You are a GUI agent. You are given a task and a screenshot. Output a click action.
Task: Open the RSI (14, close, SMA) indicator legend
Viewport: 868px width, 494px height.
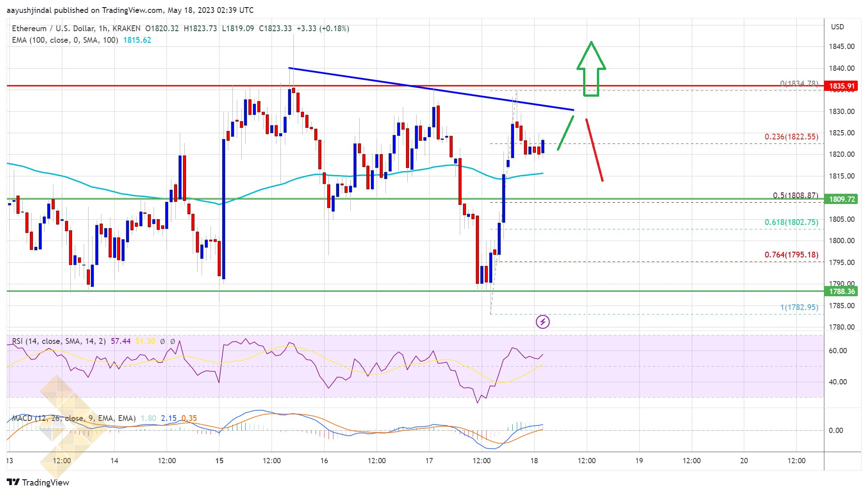pos(59,341)
